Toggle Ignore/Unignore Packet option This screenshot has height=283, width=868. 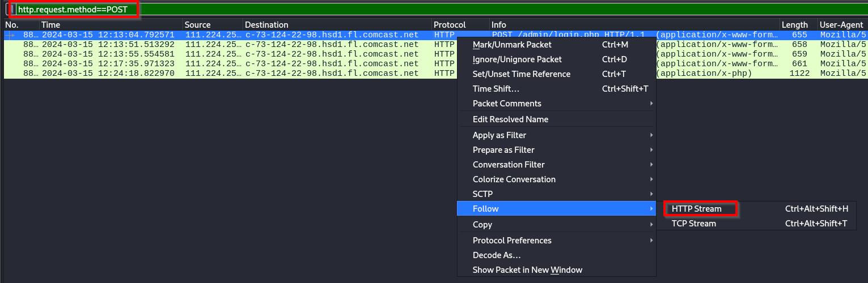517,59
